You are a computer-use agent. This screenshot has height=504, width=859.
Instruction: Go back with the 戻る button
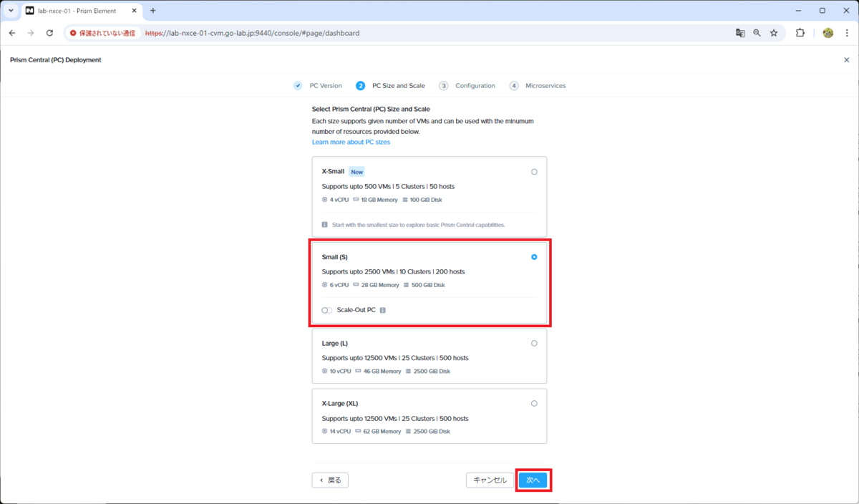[x=330, y=480]
